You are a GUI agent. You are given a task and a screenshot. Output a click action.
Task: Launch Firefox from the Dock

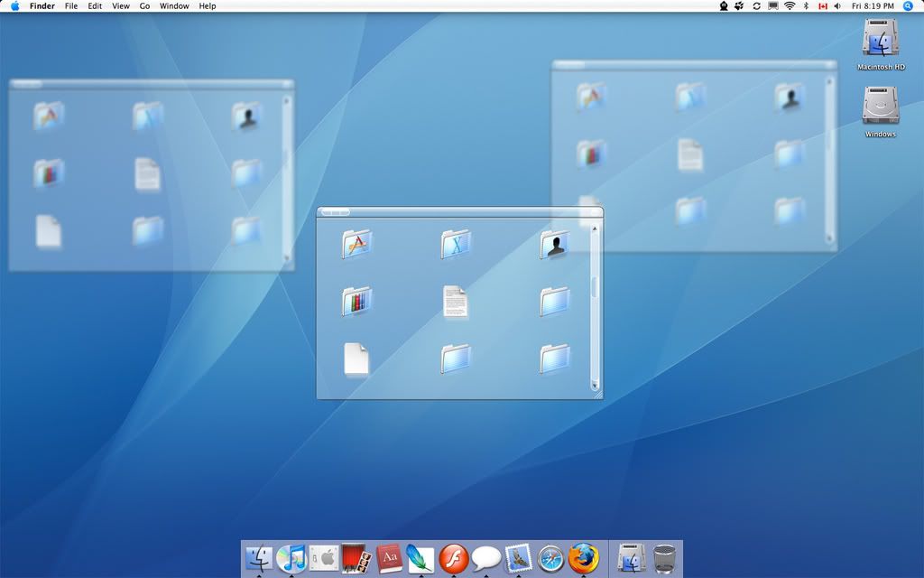584,558
